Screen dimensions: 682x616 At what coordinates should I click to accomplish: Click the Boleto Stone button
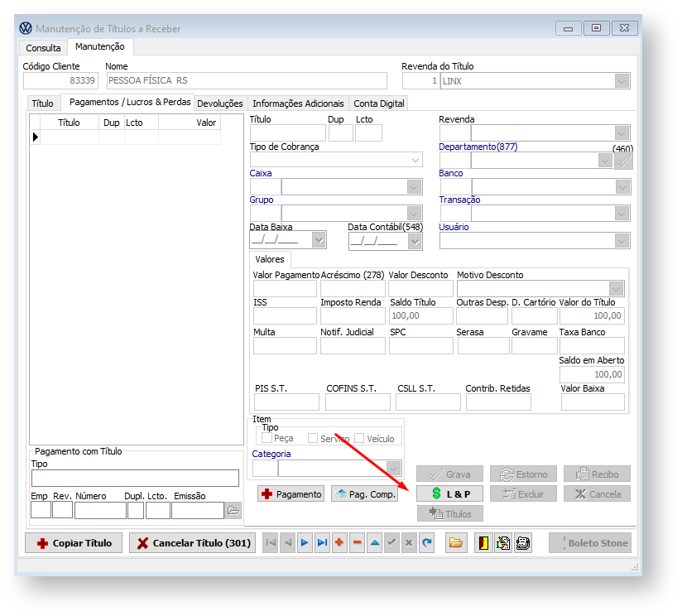pyautogui.click(x=590, y=543)
